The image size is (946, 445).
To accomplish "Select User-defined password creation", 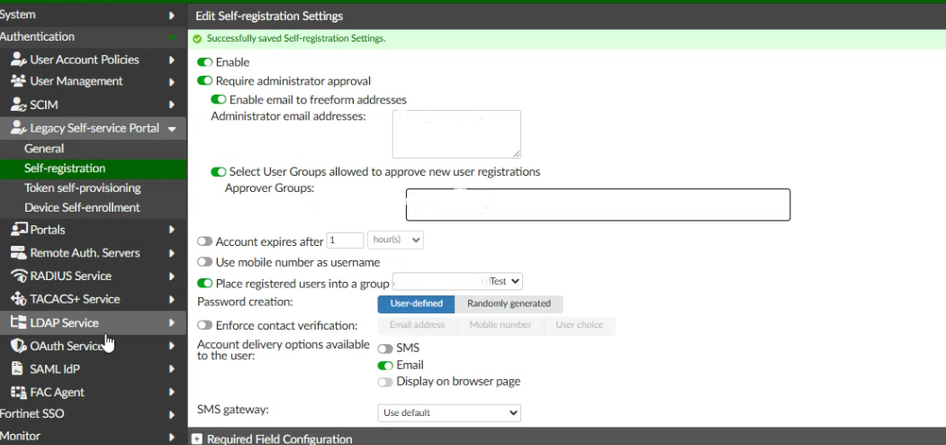I will tap(416, 303).
